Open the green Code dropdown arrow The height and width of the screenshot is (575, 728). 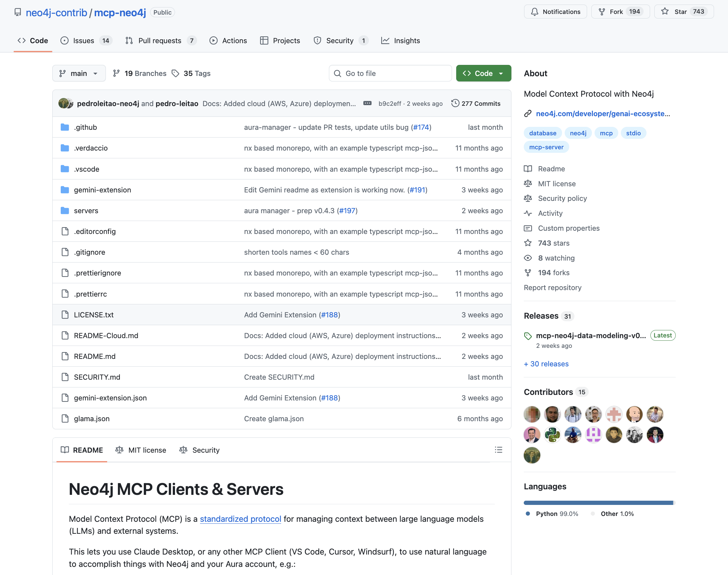pos(501,73)
